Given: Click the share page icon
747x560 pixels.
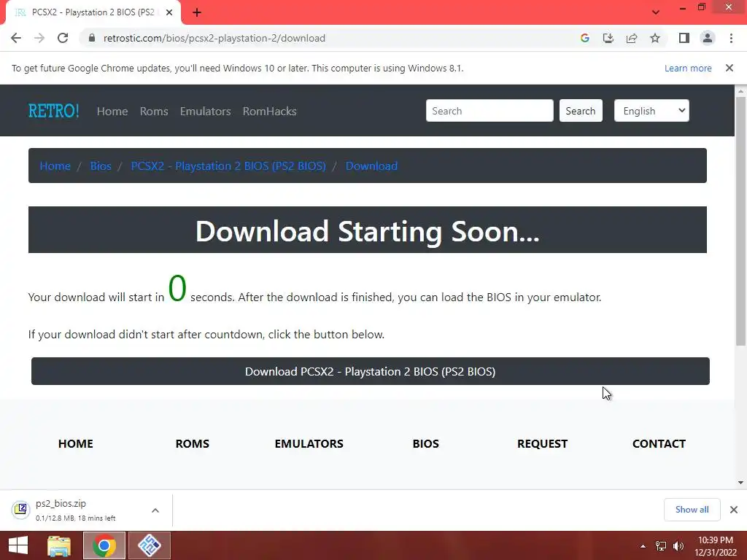Looking at the screenshot, I should click(632, 38).
